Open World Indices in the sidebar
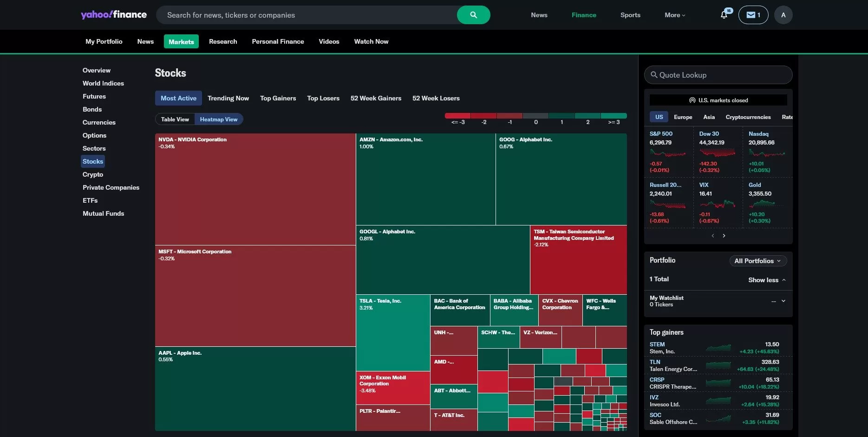This screenshot has height=437, width=868. [103, 83]
